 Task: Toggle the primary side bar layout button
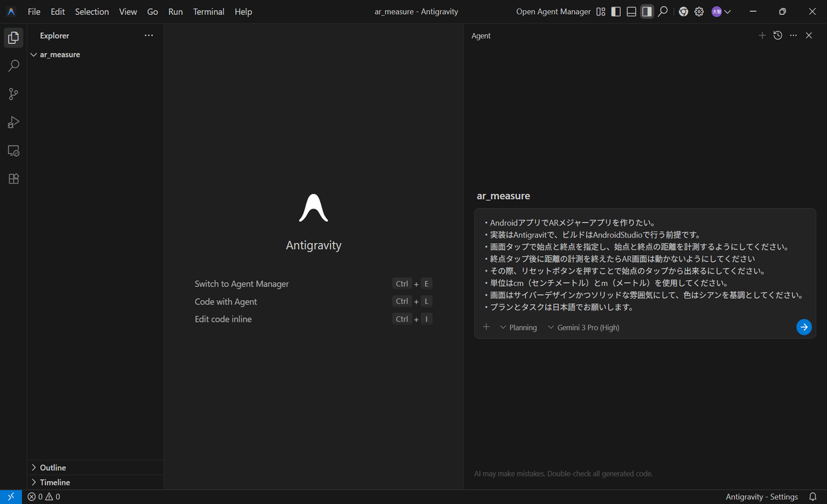click(x=616, y=11)
